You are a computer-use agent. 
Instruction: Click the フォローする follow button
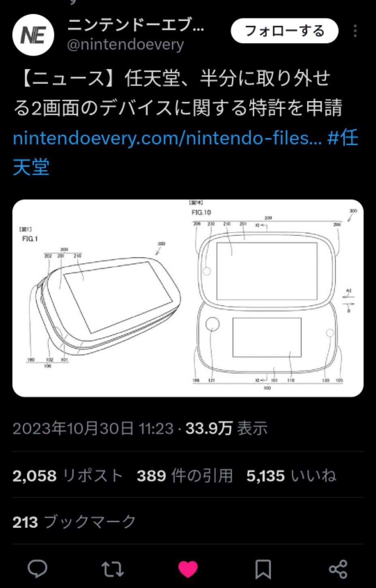click(284, 31)
